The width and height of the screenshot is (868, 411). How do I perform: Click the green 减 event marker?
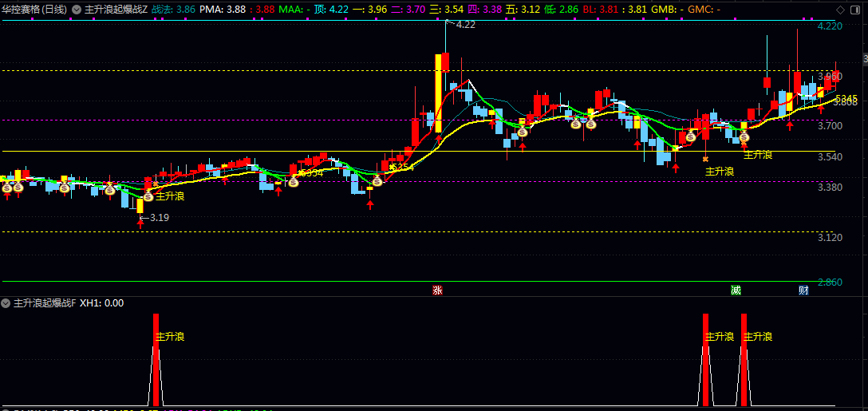[736, 290]
